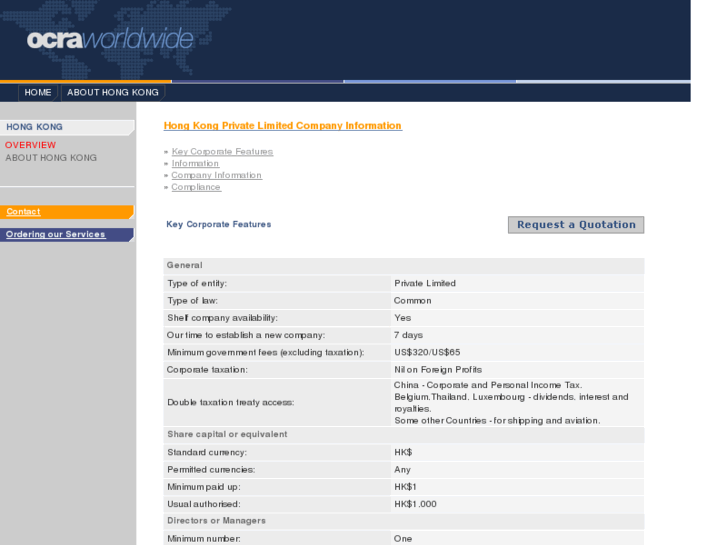Jump to Compliance anchor link

click(196, 187)
